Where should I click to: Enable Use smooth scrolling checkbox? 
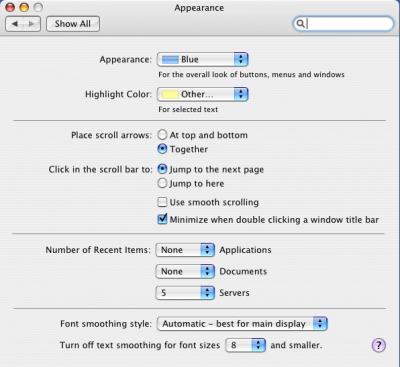pos(162,202)
